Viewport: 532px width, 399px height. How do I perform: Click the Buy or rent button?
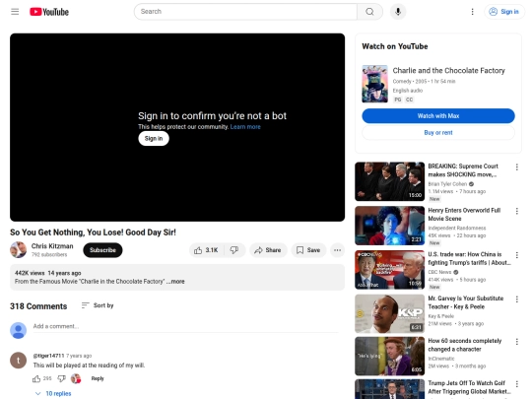coord(438,133)
